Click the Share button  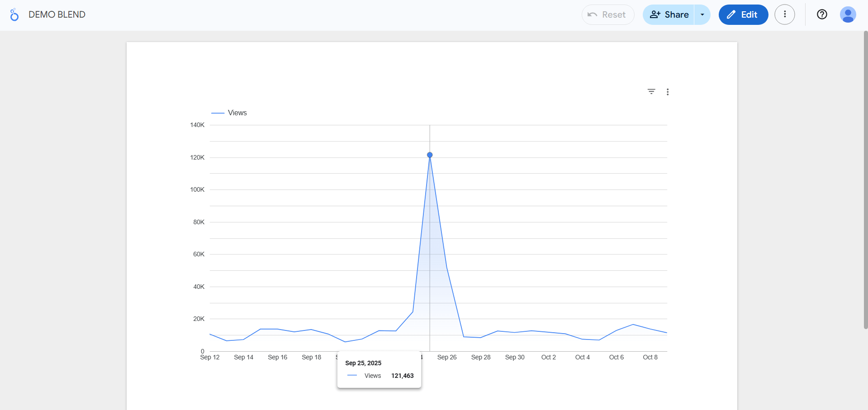point(669,14)
